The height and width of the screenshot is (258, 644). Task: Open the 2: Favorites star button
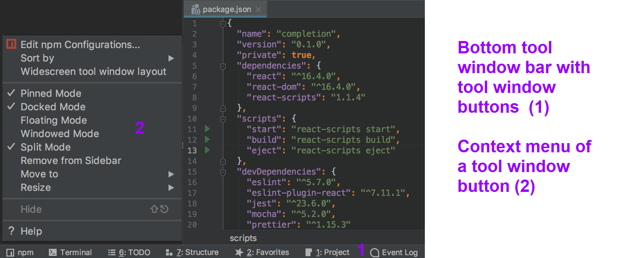[x=239, y=252]
